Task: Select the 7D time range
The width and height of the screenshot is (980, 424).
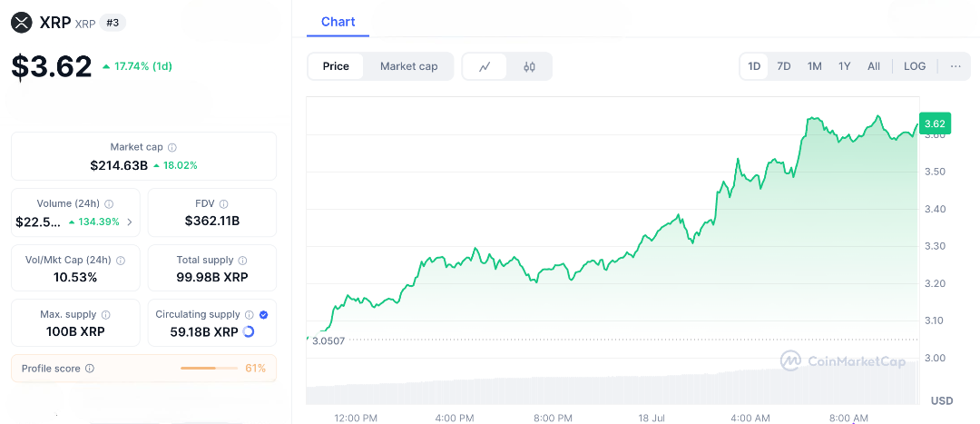Action: (784, 66)
